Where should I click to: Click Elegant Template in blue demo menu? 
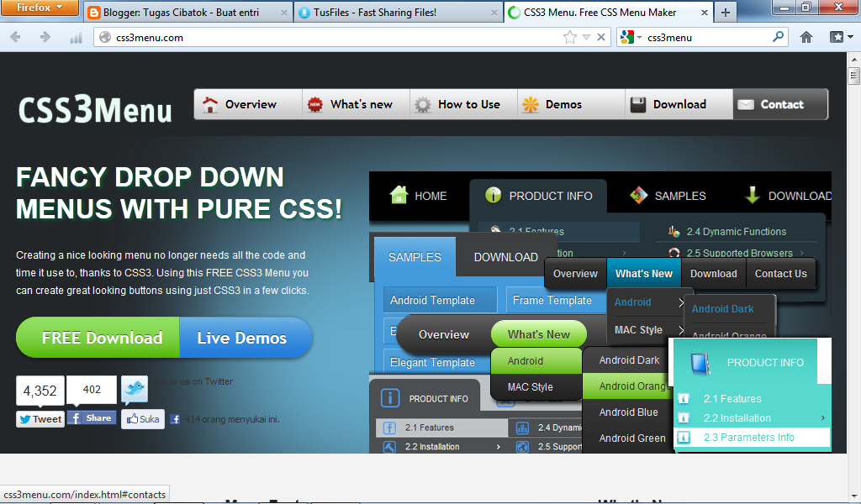[x=432, y=362]
